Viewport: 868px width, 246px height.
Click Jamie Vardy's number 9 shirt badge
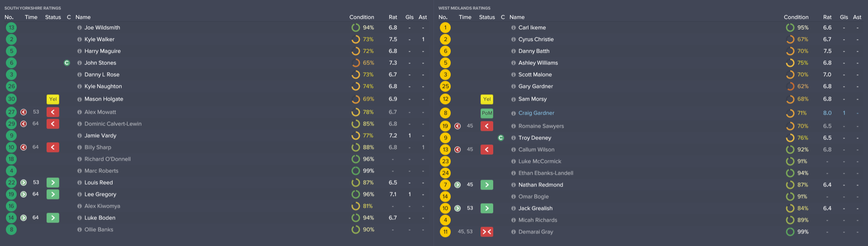[x=11, y=136]
